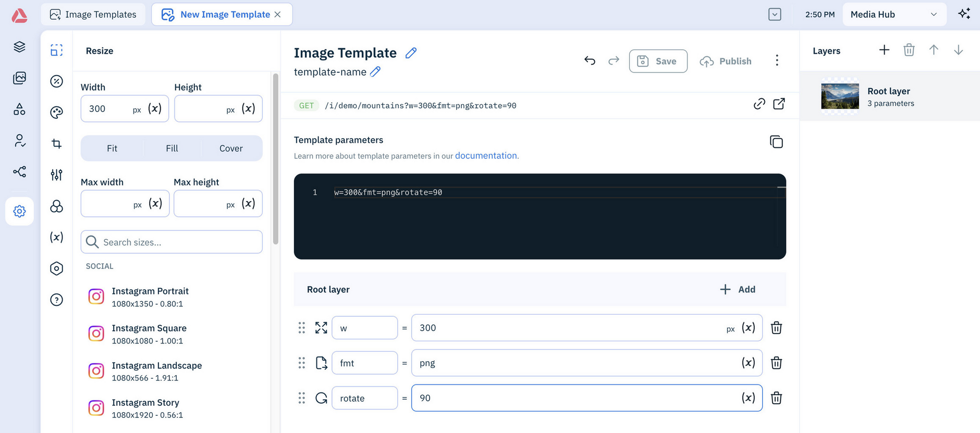
Task: Select the Cover resize mode
Action: (231, 149)
